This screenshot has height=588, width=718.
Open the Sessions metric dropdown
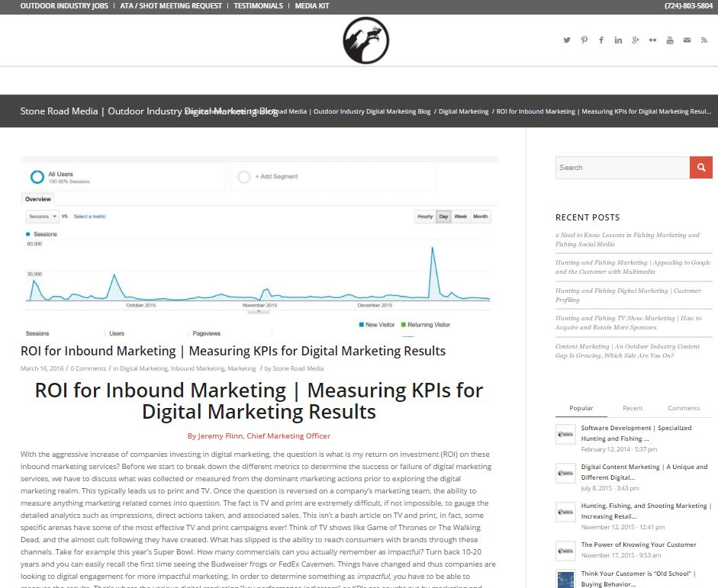click(42, 217)
